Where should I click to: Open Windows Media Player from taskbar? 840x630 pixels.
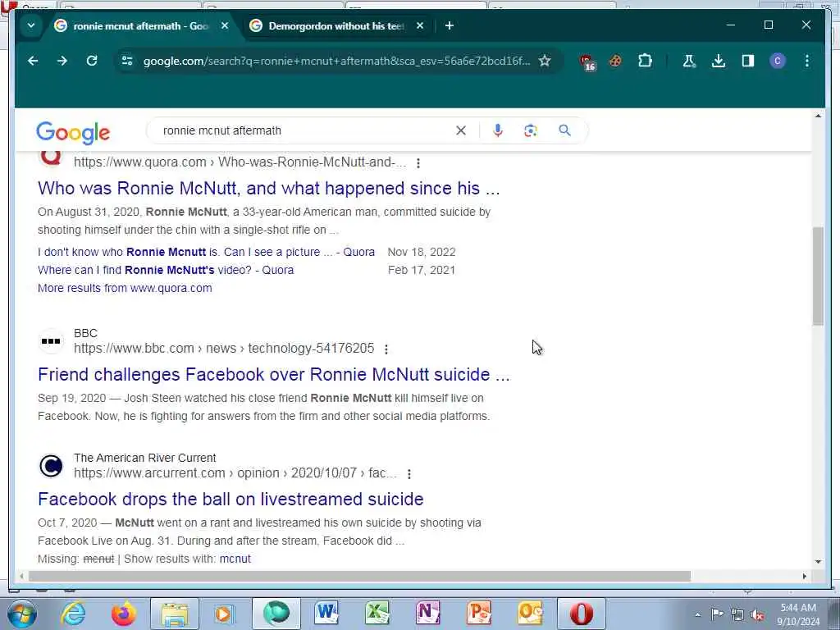click(x=225, y=614)
